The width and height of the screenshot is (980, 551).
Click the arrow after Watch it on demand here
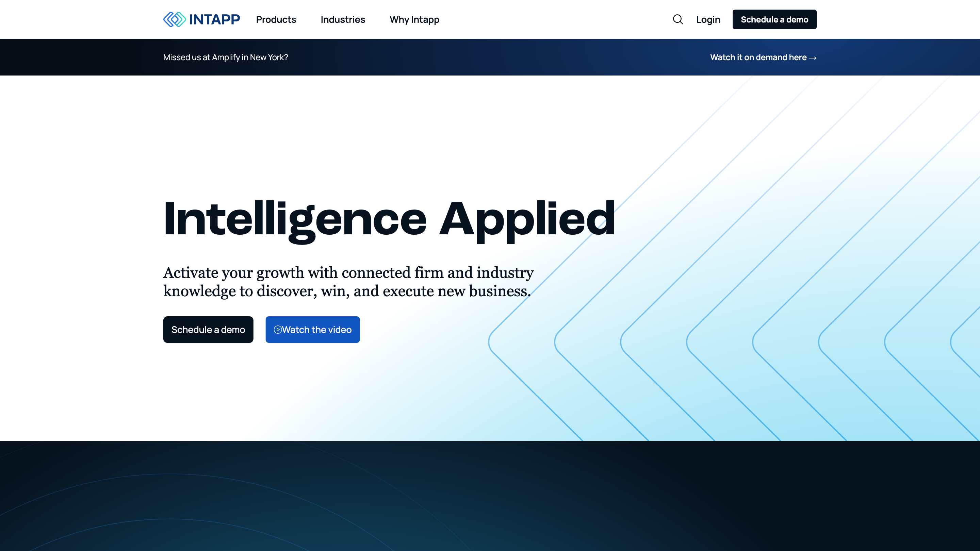812,58
